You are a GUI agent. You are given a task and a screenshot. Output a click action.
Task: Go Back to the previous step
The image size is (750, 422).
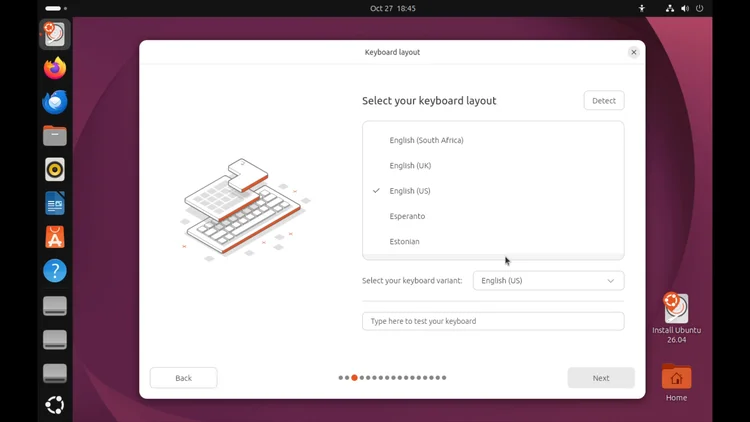click(x=183, y=378)
